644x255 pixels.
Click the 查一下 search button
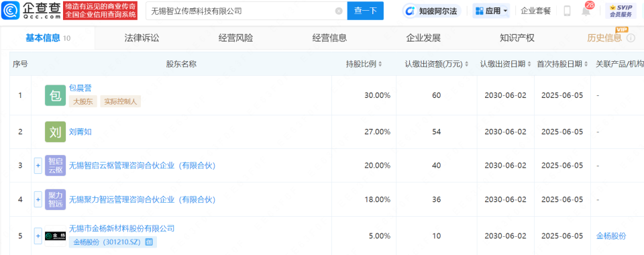366,11
